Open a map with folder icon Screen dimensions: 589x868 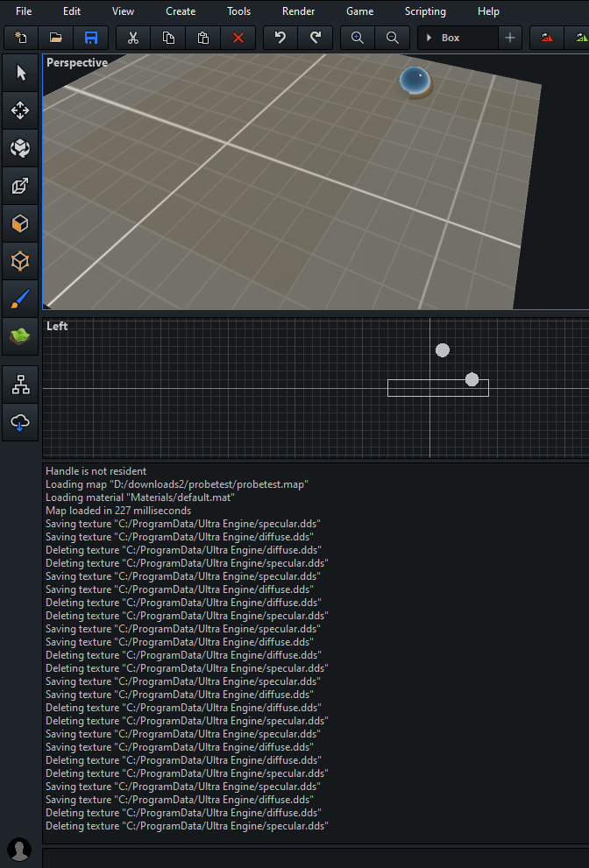pos(56,38)
